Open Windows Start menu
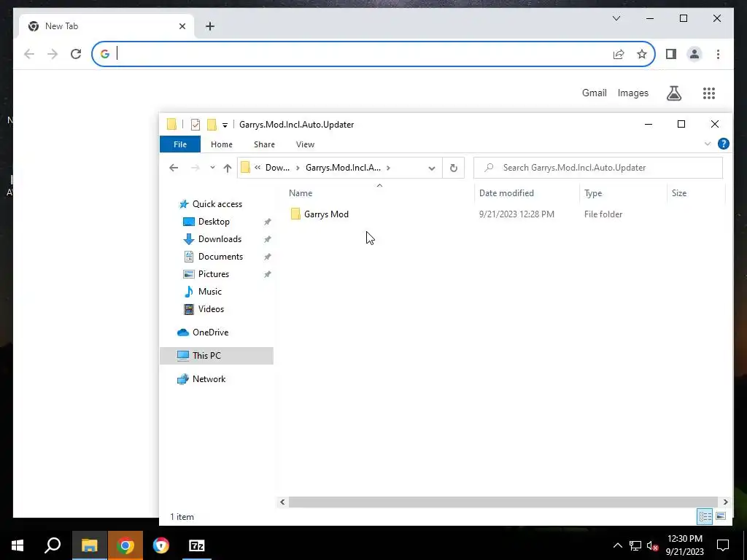Image resolution: width=747 pixels, height=560 pixels. pos(18,545)
